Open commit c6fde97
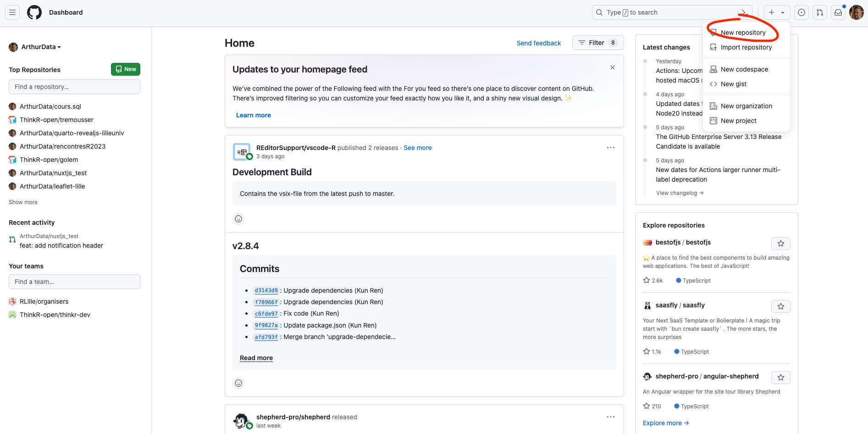 coord(266,313)
